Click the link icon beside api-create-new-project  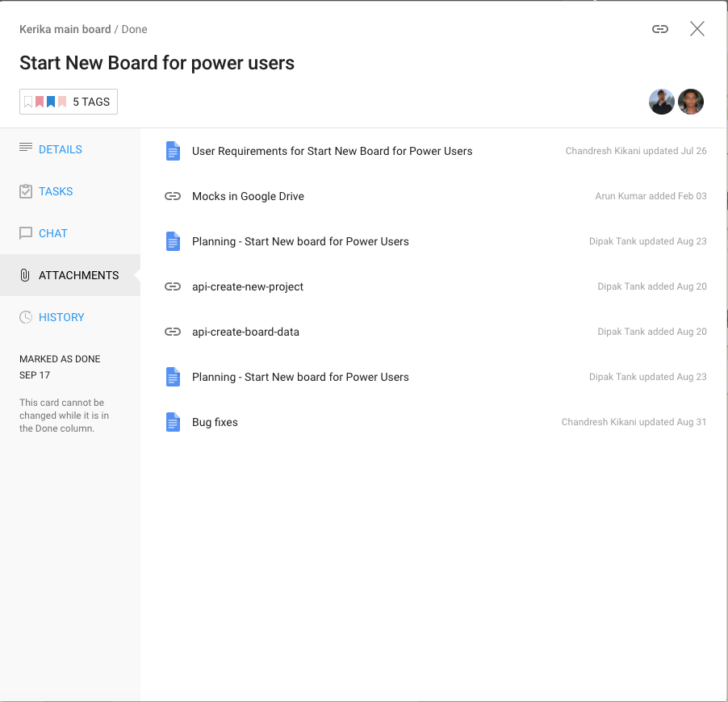(x=173, y=286)
